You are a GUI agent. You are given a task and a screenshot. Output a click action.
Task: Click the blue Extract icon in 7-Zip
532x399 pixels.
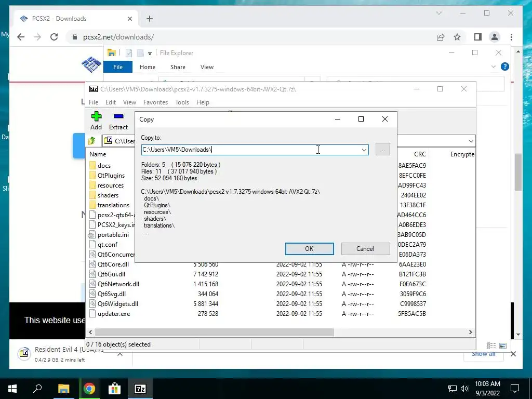[118, 116]
